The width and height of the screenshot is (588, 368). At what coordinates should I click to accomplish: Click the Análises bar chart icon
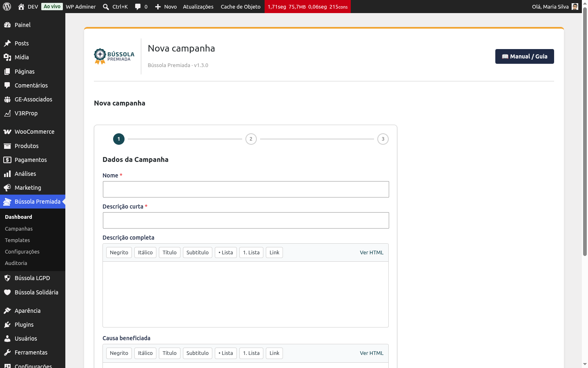coord(7,174)
